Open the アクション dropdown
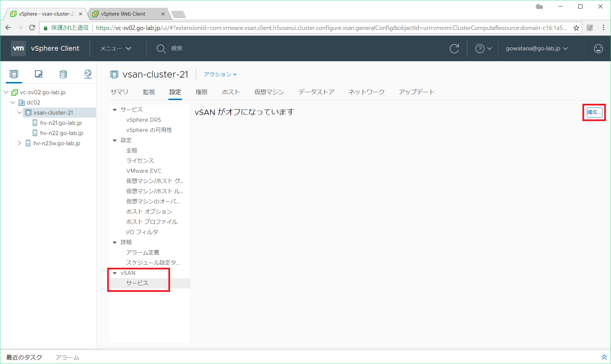This screenshot has width=611, height=364. tap(220, 74)
